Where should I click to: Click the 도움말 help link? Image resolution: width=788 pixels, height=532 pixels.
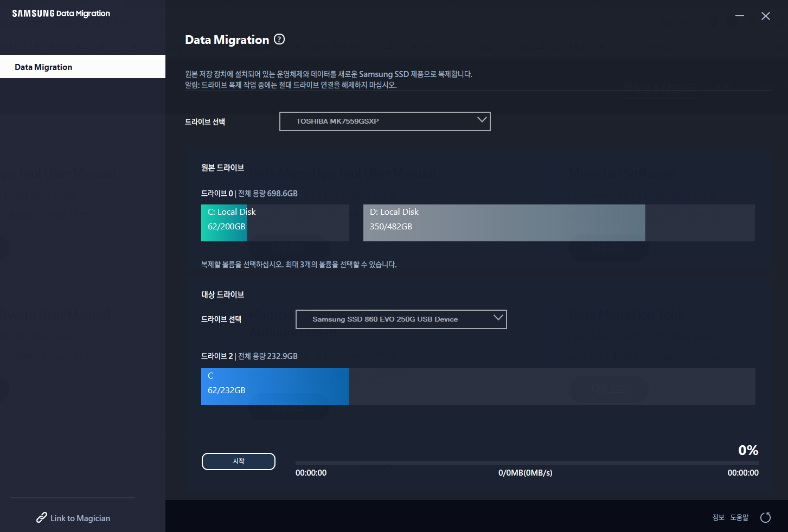coord(739,517)
